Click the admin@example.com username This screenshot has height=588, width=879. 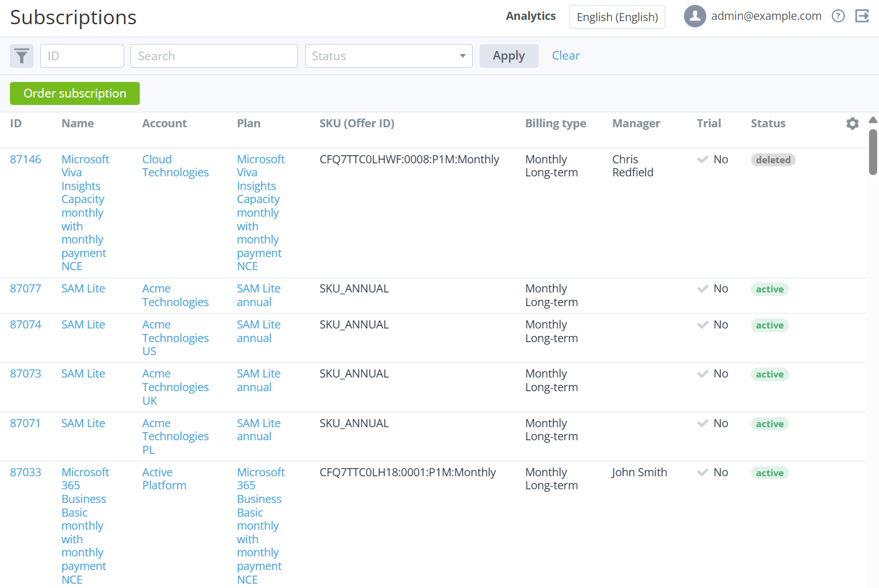tap(766, 16)
